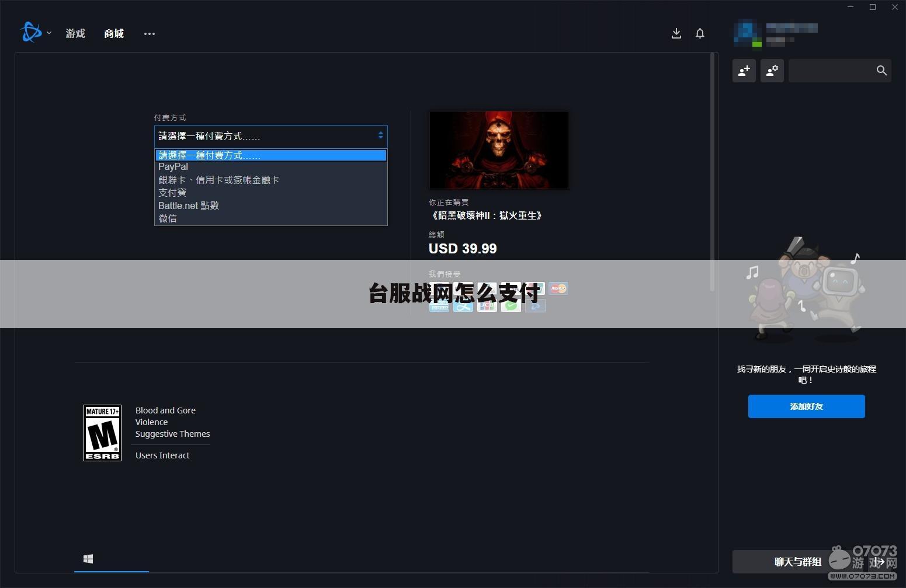Click the user profile avatar
Screen dimensions: 906x588
[x=747, y=33]
